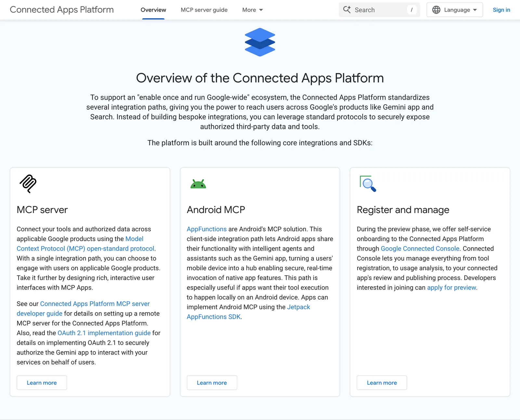Open the Google Connected Console link
Screen dimensions: 520x420
tap(420, 248)
